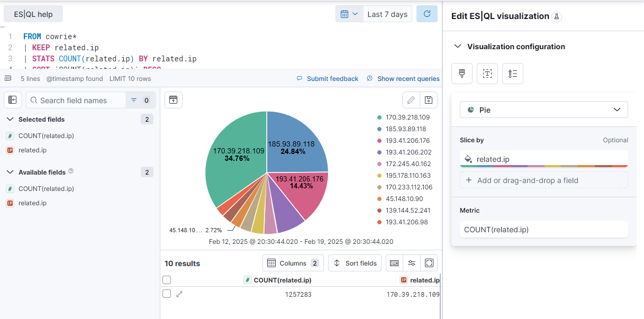Viewport: 644px width, 319px height.
Task: Enter fullscreen mode for the results table
Action: tap(429, 263)
